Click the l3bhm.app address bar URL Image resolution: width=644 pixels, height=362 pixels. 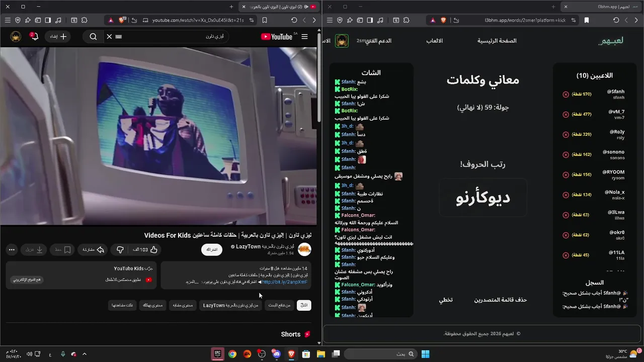click(x=525, y=20)
